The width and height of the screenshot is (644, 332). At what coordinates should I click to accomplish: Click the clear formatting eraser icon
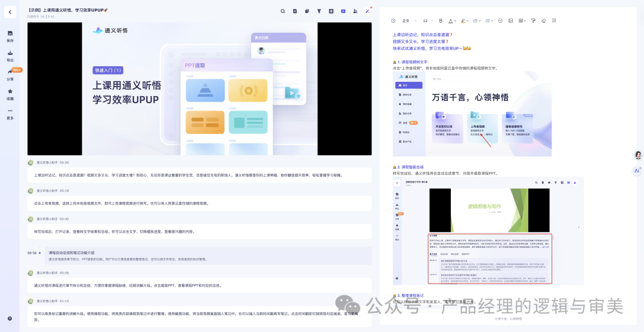(x=544, y=20)
